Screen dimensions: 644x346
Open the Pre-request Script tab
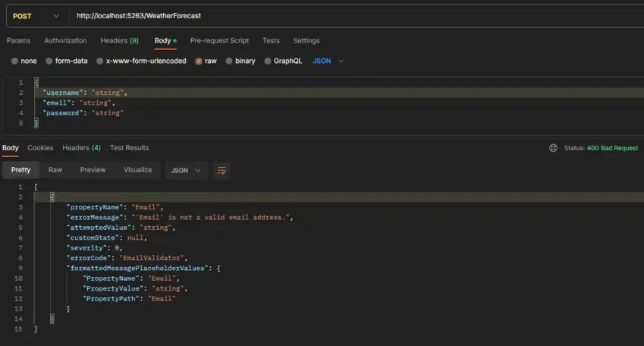(x=219, y=41)
